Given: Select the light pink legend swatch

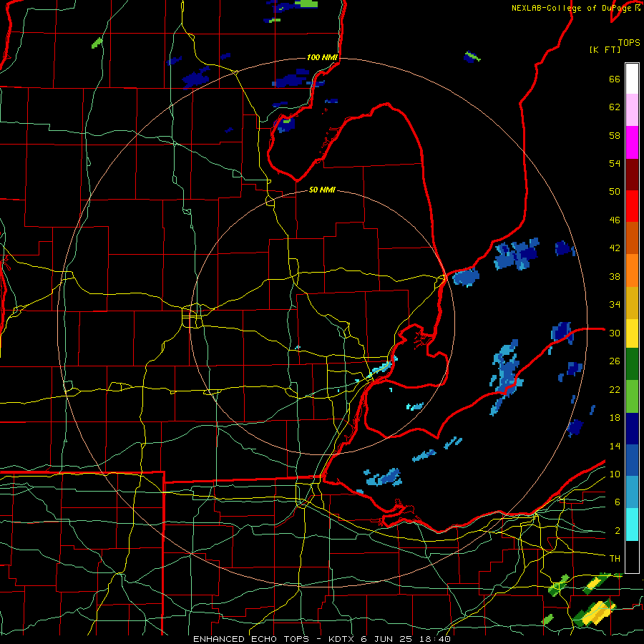Looking at the screenshot, I should point(632,110).
